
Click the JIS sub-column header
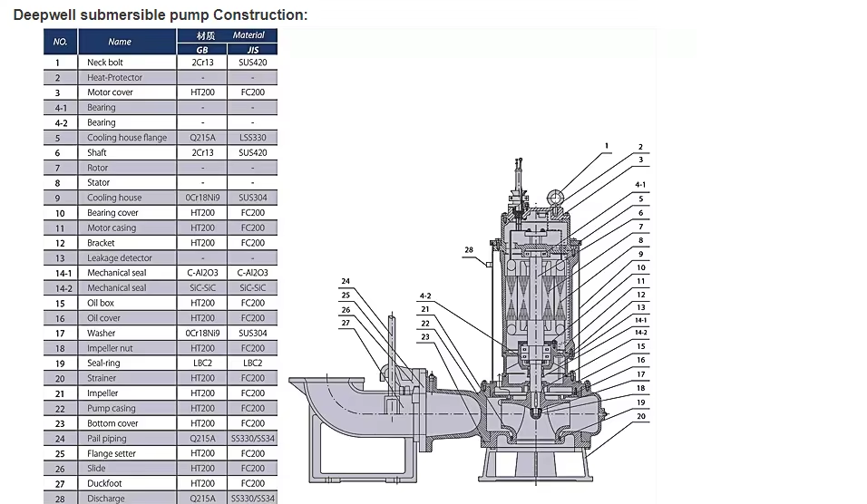coord(253,49)
